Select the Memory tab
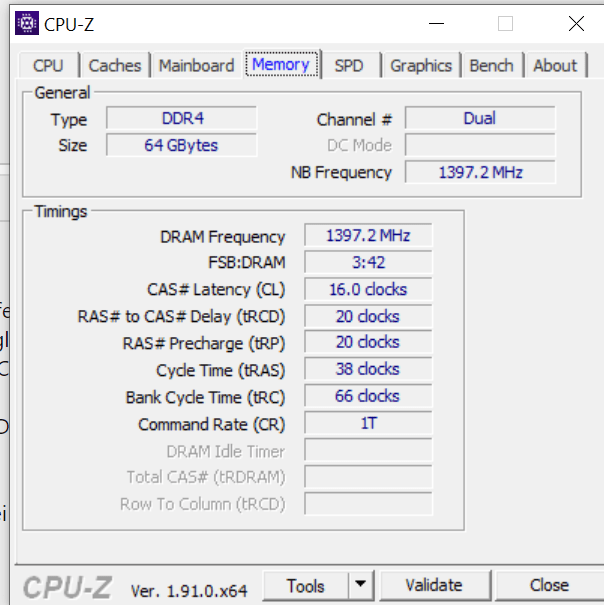The width and height of the screenshot is (604, 605). (281, 64)
